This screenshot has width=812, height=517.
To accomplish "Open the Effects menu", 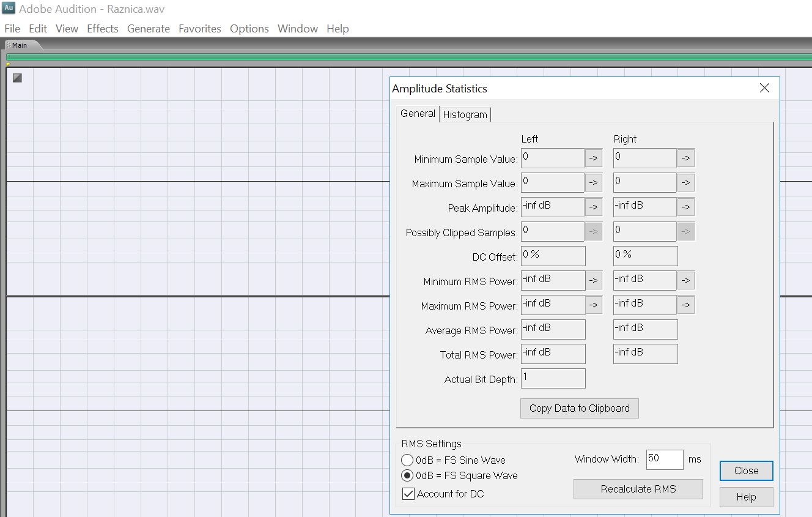I will point(102,29).
